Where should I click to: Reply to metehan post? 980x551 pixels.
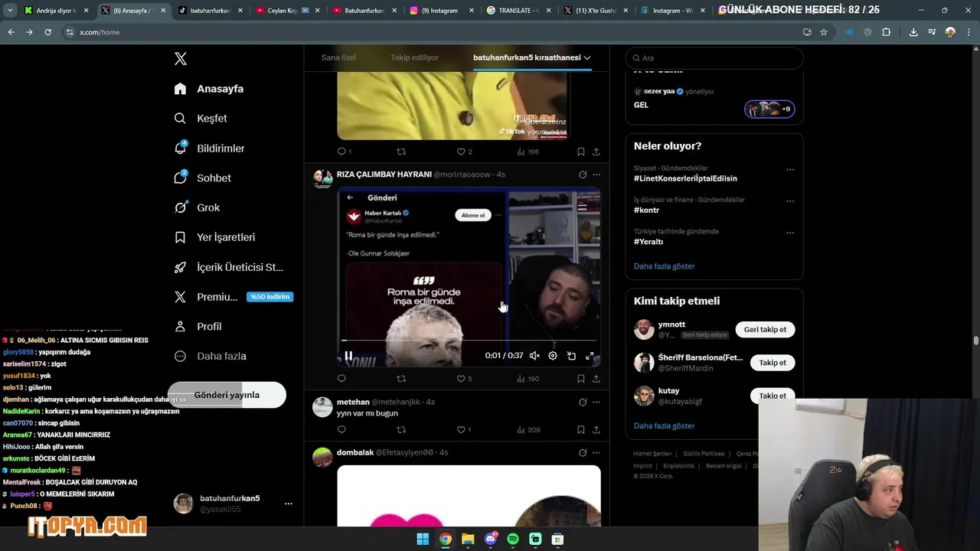click(341, 430)
